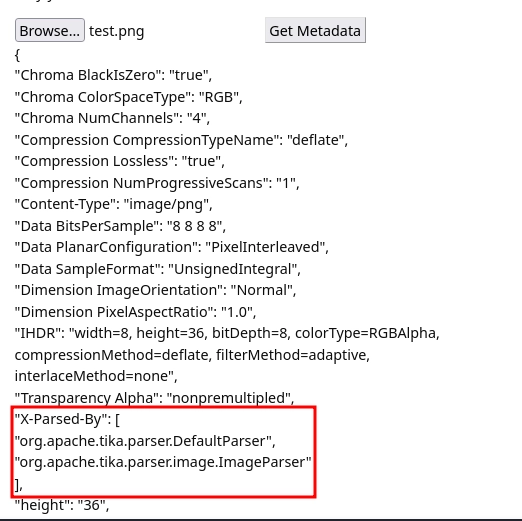Click the "Data BitsPerSample" line

tap(120, 226)
